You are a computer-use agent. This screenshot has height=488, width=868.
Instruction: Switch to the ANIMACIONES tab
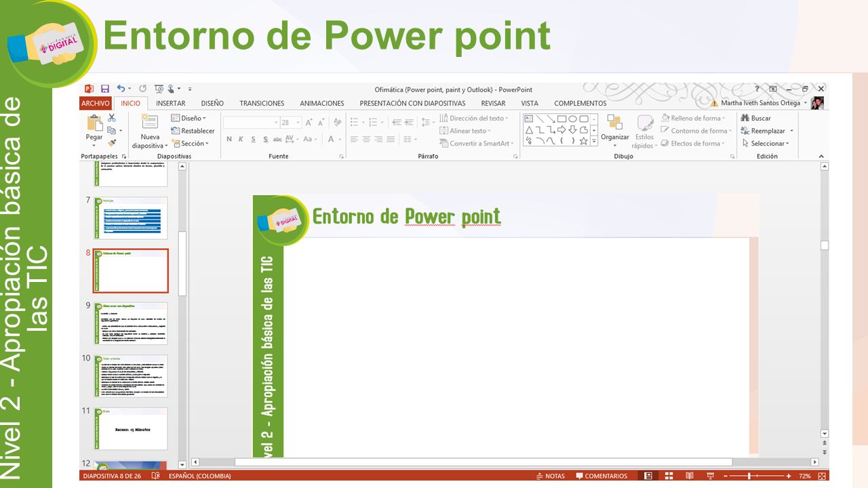pos(322,103)
